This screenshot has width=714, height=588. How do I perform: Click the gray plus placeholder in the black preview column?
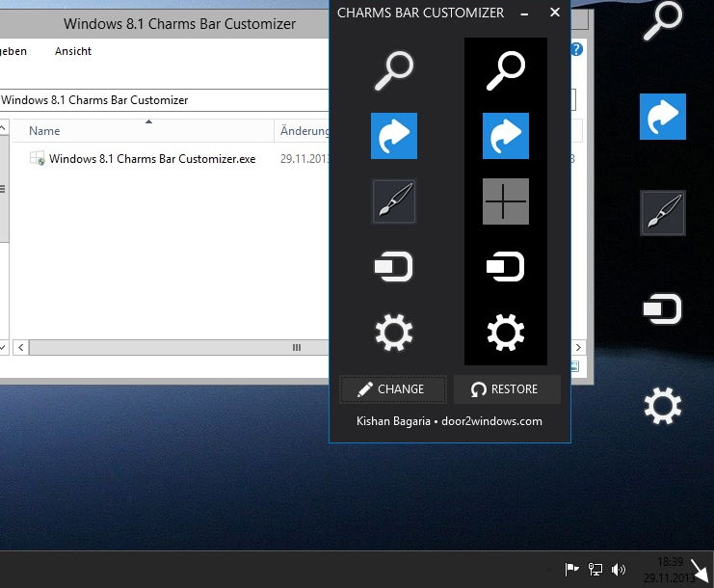click(x=506, y=201)
